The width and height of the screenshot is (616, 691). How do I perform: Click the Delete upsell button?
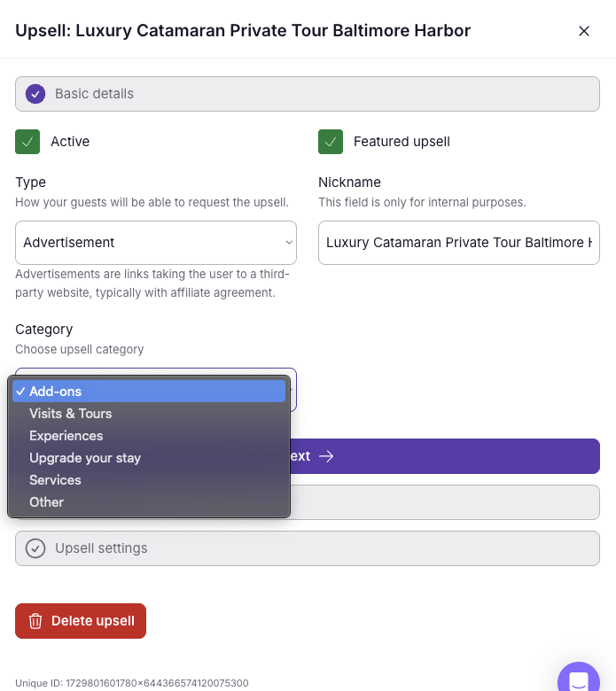pyautogui.click(x=81, y=621)
